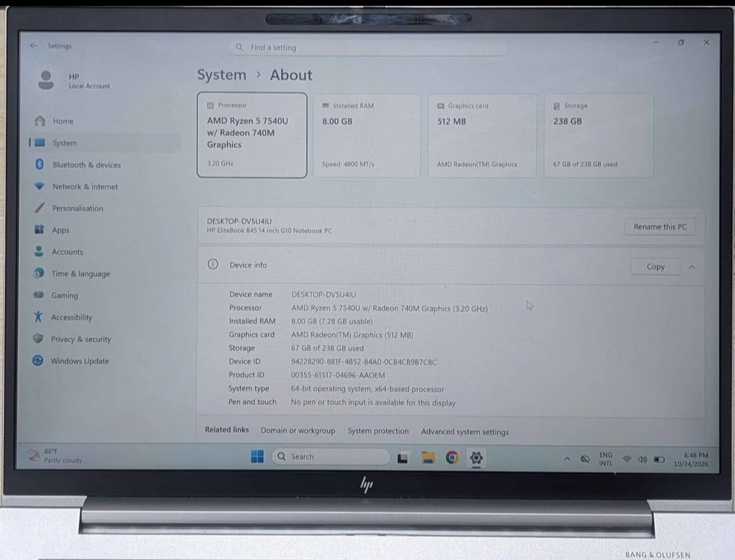Click the HP user account avatar

[46, 80]
